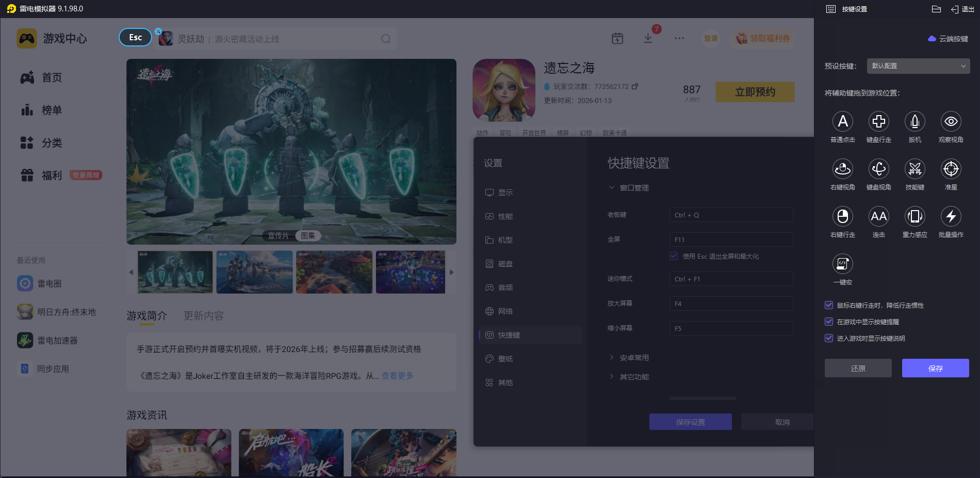
Task: Toggle 使用 Esc 退出全屏和最大化 checkbox
Action: pyautogui.click(x=674, y=256)
